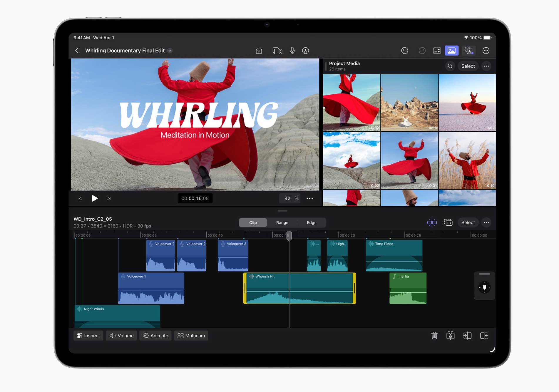Switch to the Range selection tab
This screenshot has height=392, width=559.
click(x=282, y=222)
